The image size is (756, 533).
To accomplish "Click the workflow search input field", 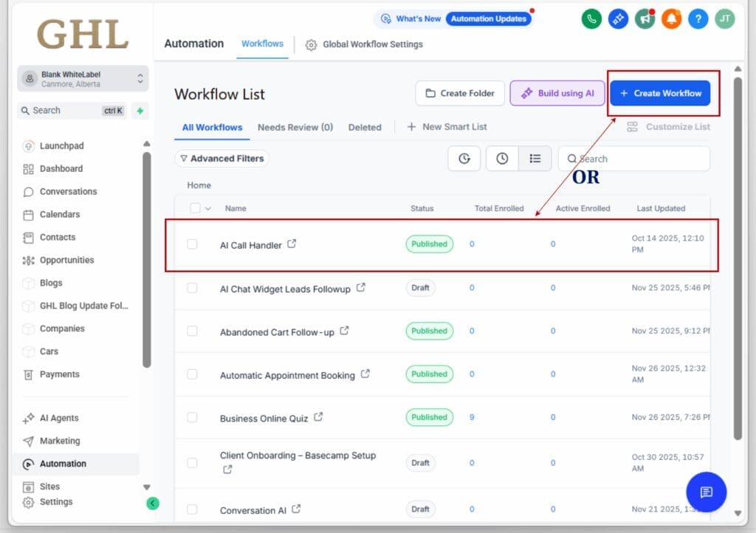I will pyautogui.click(x=639, y=159).
